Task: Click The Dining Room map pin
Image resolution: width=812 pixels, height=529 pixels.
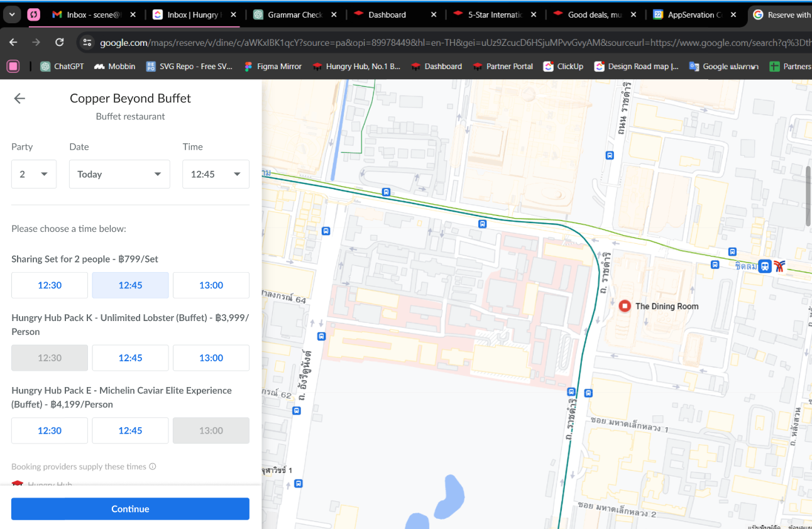Action: pos(625,306)
